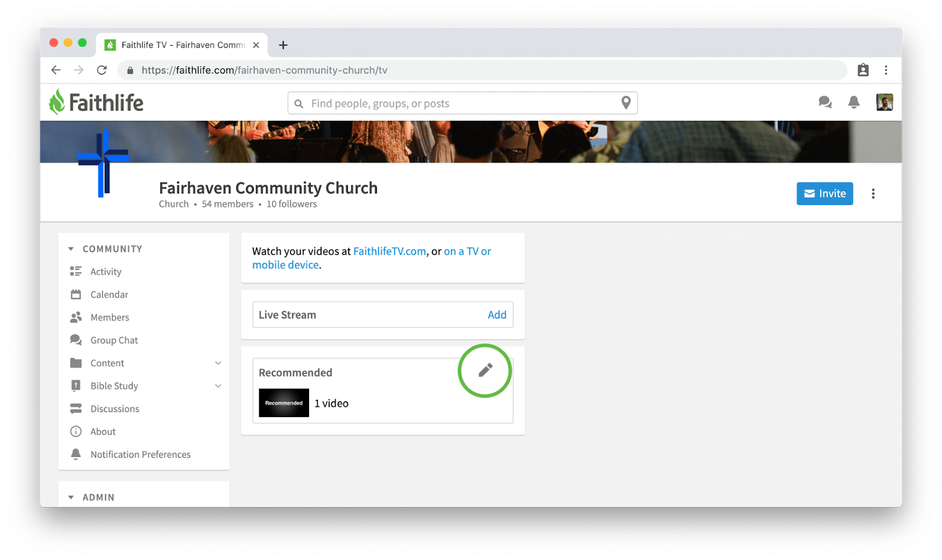Click the About info icon

coord(76,431)
